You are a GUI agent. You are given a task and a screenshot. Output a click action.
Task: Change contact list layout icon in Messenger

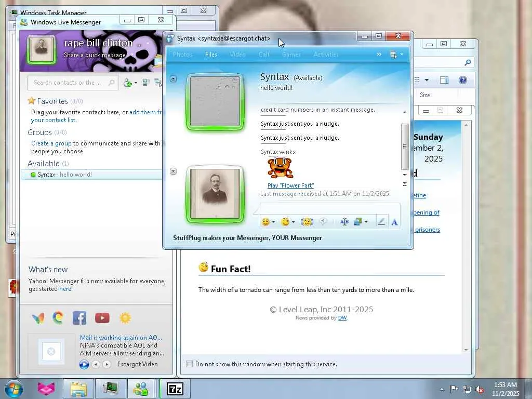pos(146,83)
